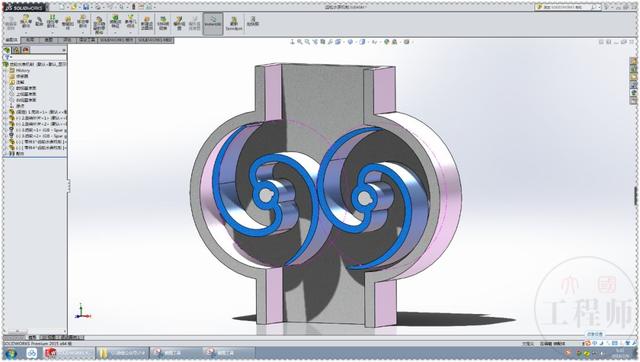Open Apply Scene in heads-up toolbar
This screenshot has width=640, height=362.
[394, 42]
